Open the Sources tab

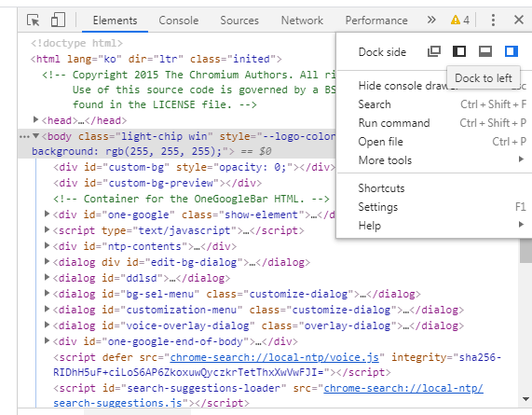239,21
